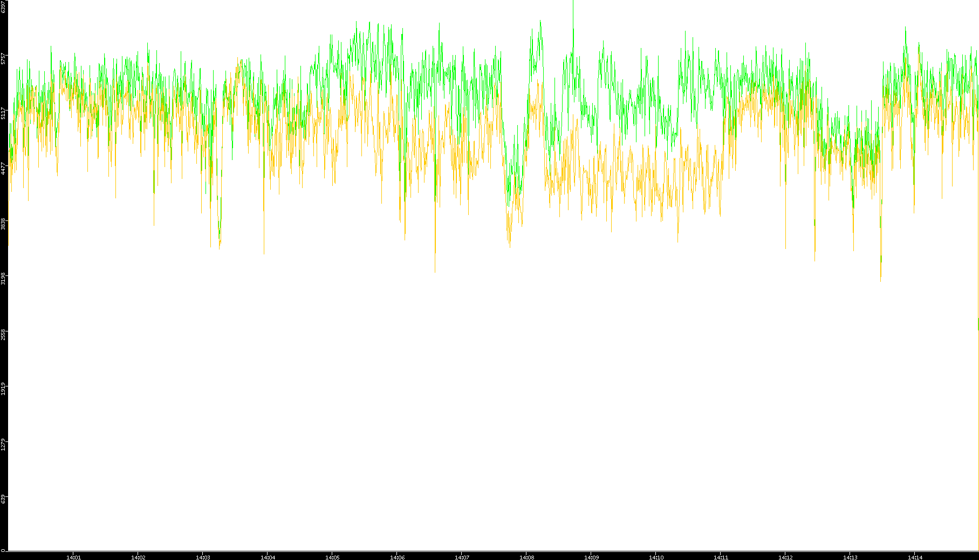979x560 pixels.
Task: Click the 14:10 time axis label
Action: tap(656, 557)
